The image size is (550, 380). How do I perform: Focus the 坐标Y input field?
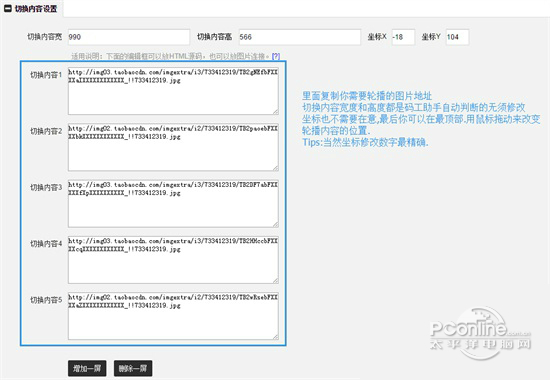click(x=457, y=37)
